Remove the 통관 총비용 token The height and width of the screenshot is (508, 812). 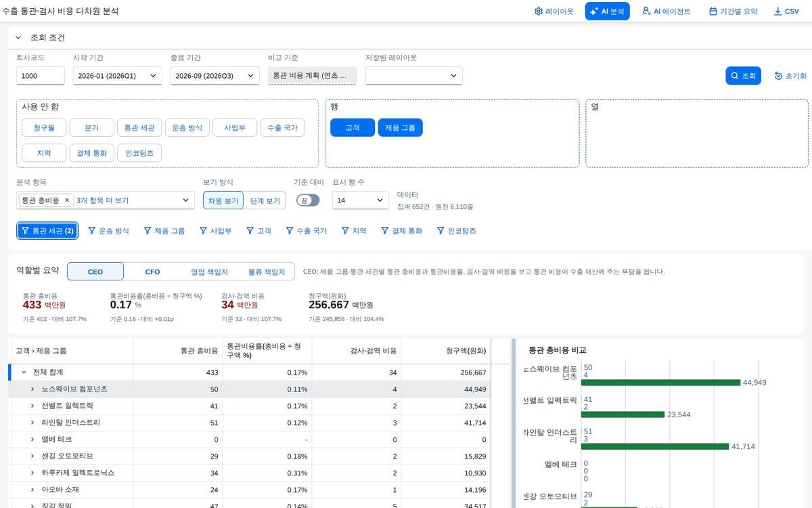coord(66,200)
